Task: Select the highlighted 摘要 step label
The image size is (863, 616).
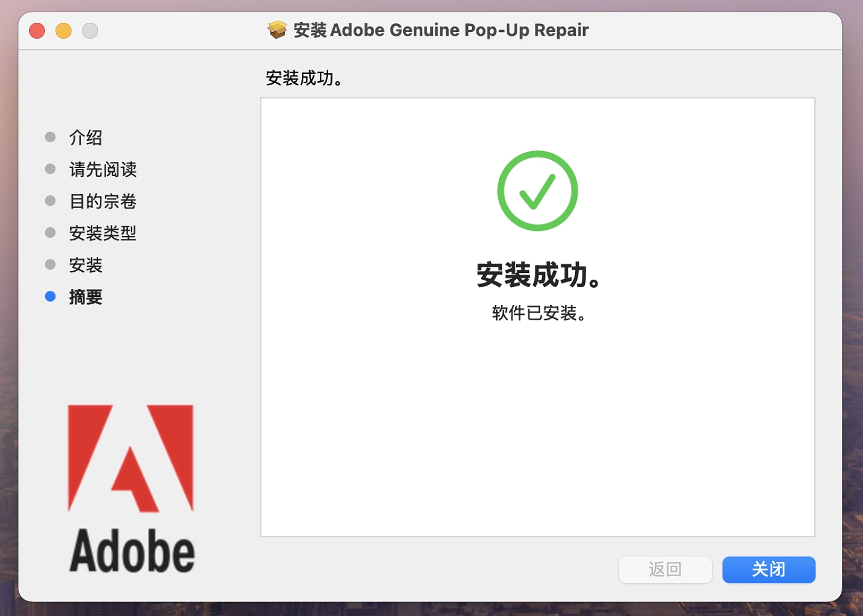Action: pyautogui.click(x=86, y=298)
